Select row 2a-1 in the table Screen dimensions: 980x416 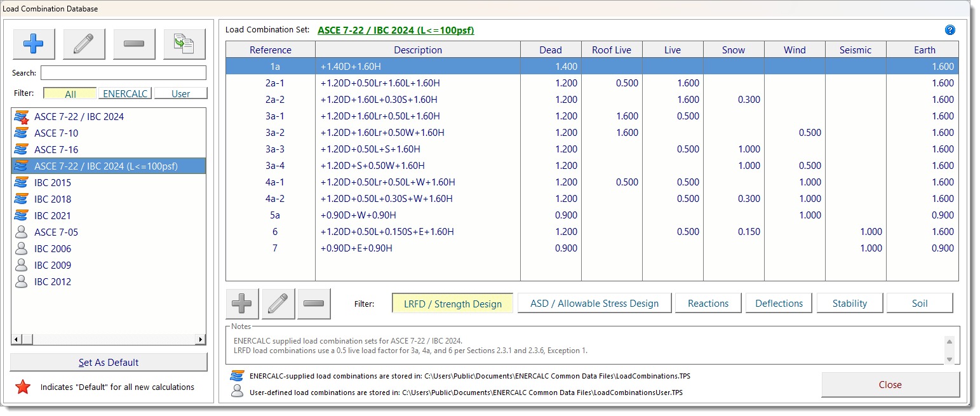pos(592,83)
